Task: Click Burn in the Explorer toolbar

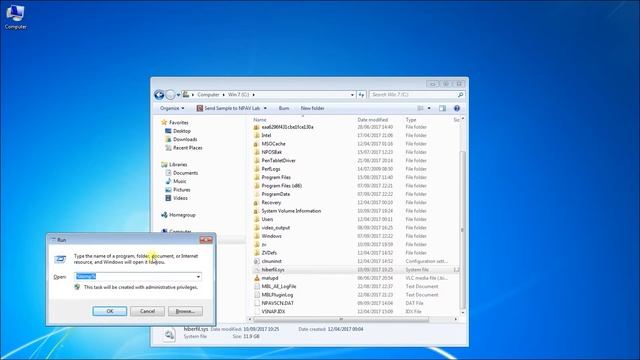Action: click(x=284, y=108)
